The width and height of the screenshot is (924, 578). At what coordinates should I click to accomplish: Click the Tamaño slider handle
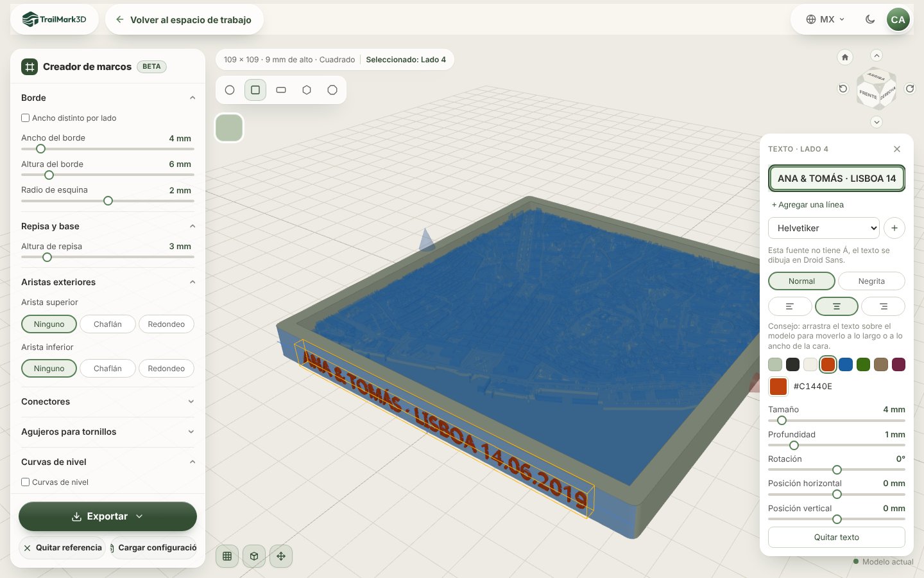pos(782,421)
